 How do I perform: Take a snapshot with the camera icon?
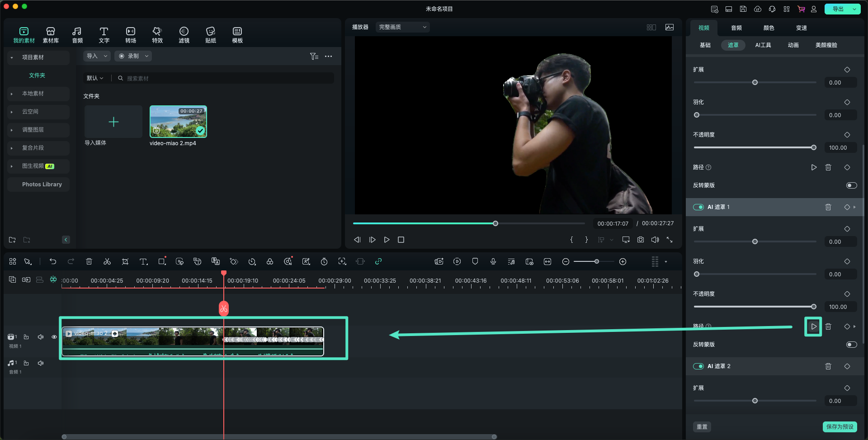coord(641,240)
